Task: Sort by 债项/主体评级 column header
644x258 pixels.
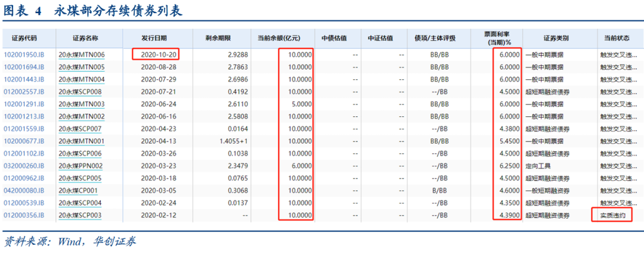Action: click(x=436, y=38)
